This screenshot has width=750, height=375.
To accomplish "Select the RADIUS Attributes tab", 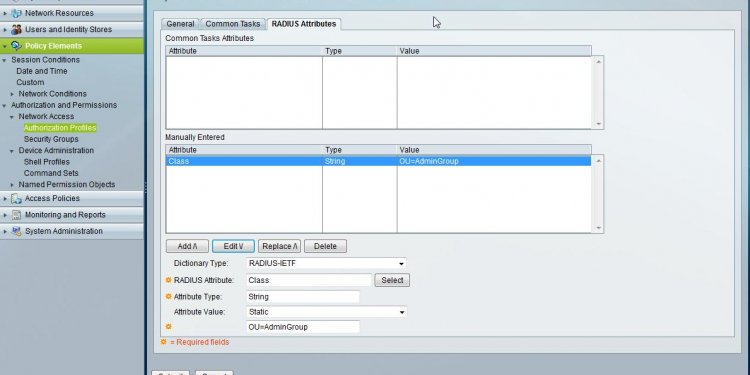I will pos(304,24).
